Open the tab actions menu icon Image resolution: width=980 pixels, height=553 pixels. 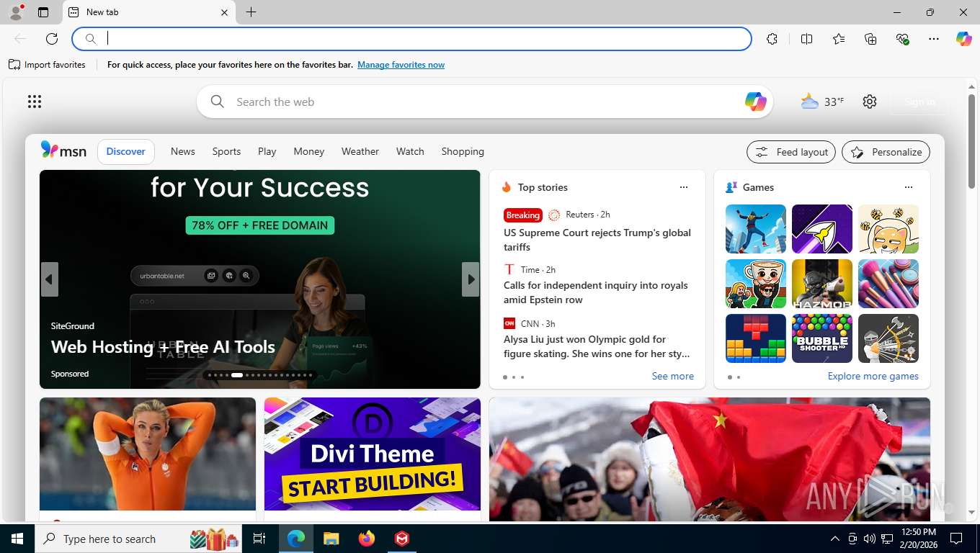[x=43, y=12]
